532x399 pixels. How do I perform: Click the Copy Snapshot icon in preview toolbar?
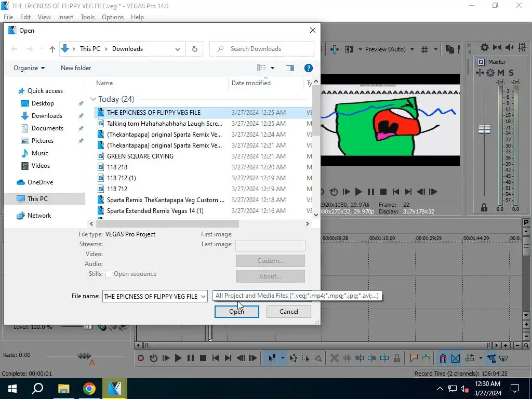click(x=449, y=49)
